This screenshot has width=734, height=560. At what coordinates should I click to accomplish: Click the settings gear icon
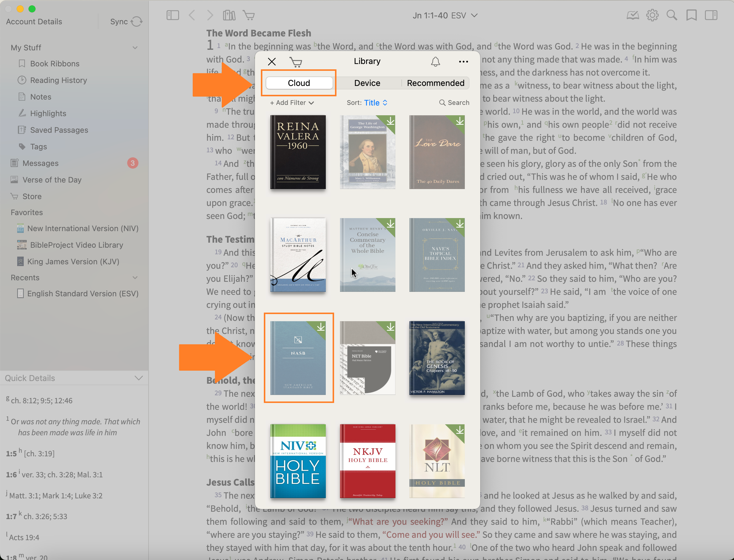click(x=652, y=15)
